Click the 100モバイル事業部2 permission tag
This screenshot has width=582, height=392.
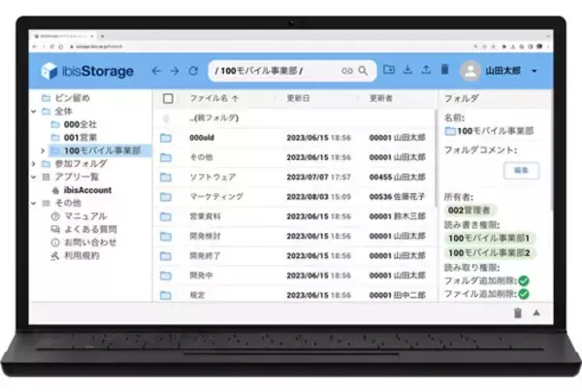click(x=489, y=253)
